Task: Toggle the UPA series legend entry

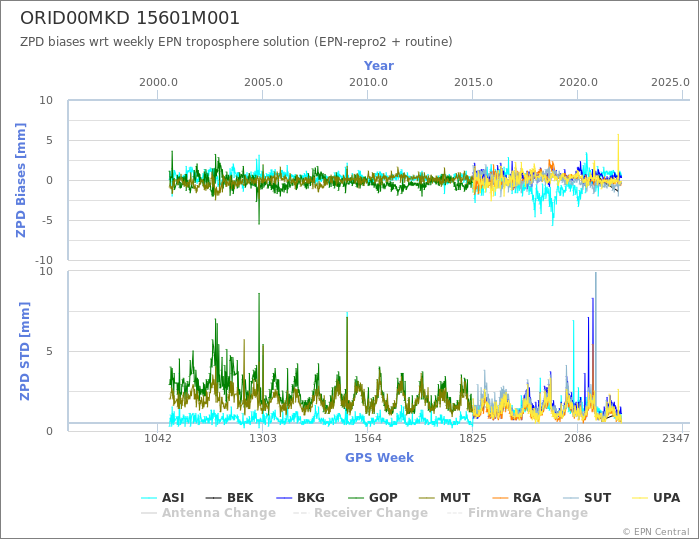Action: coord(656,498)
